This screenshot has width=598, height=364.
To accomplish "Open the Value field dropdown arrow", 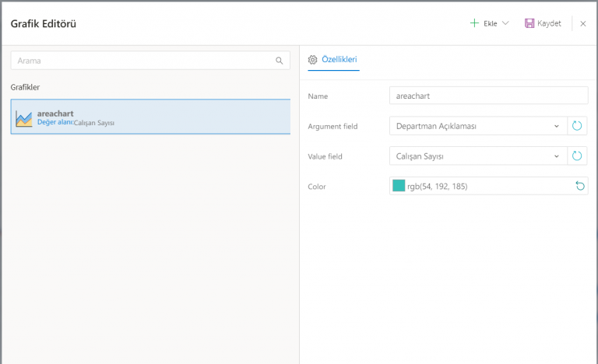I will 556,156.
